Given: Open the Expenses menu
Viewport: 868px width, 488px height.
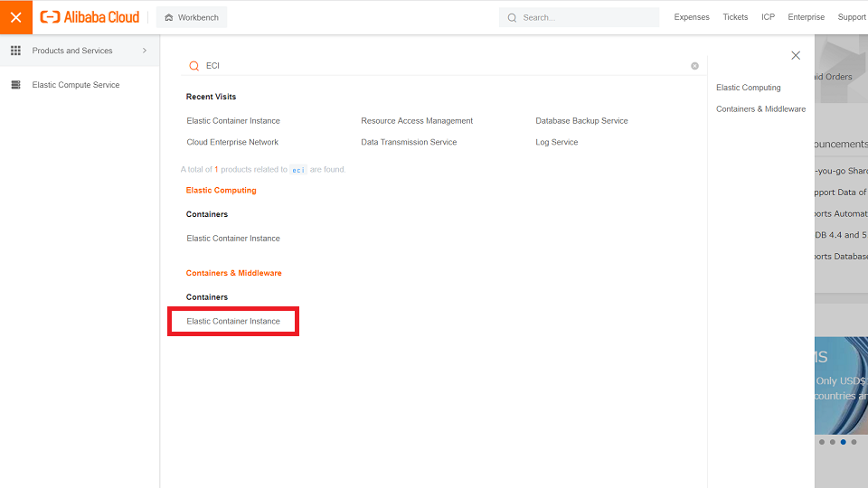Looking at the screenshot, I should click(x=692, y=17).
